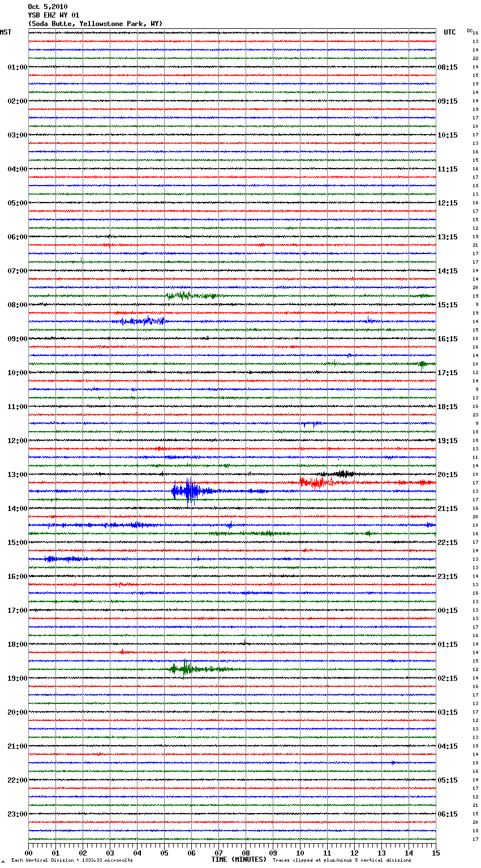
Task: Click the "11:15" UTC time label
Action: [448, 169]
